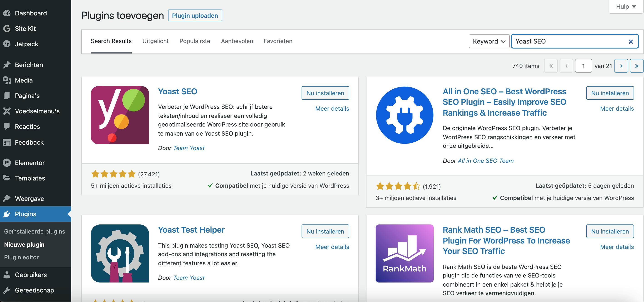Jump to the last results page
The image size is (644, 302).
pyautogui.click(x=636, y=66)
